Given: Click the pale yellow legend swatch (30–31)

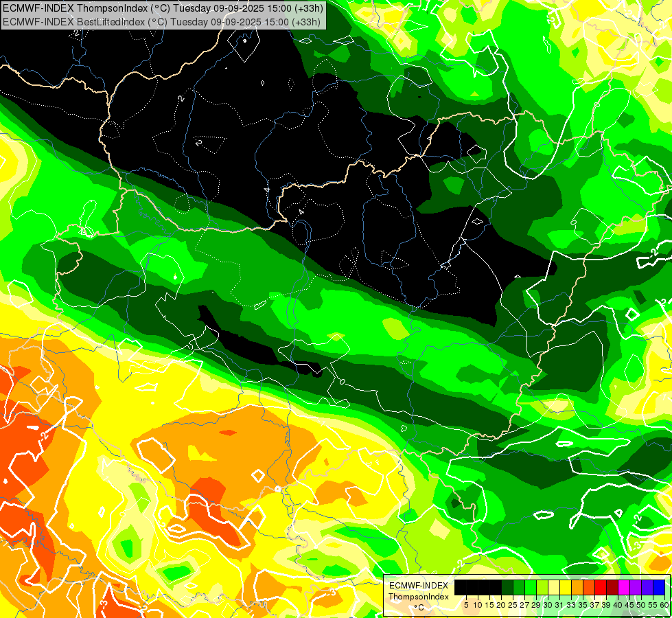Looking at the screenshot, I should (554, 588).
